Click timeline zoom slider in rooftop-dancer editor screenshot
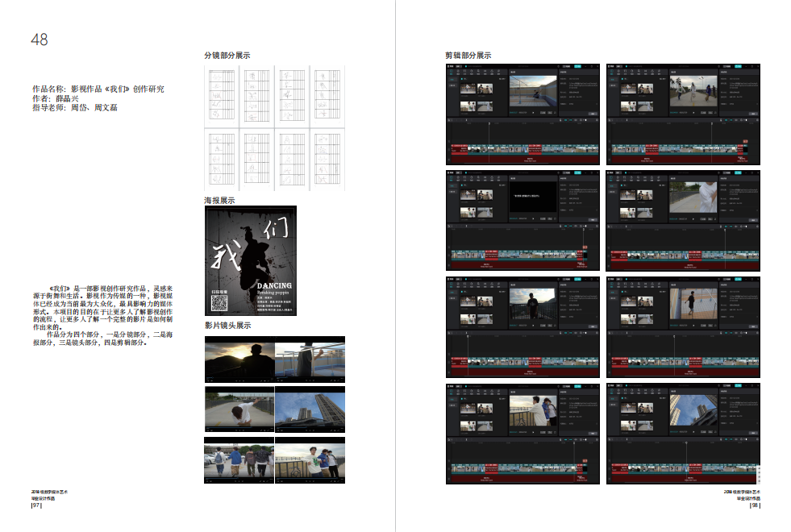Viewport: 791px width, 532px height. (x=584, y=119)
